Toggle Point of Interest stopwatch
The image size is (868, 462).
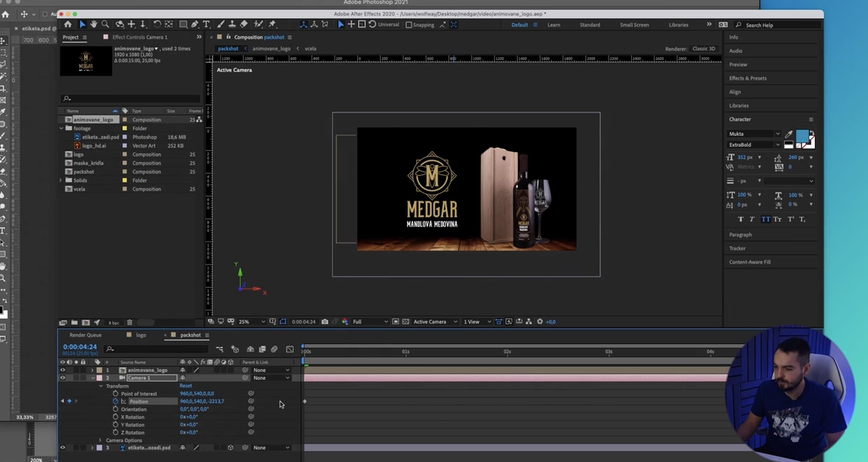pyautogui.click(x=115, y=393)
